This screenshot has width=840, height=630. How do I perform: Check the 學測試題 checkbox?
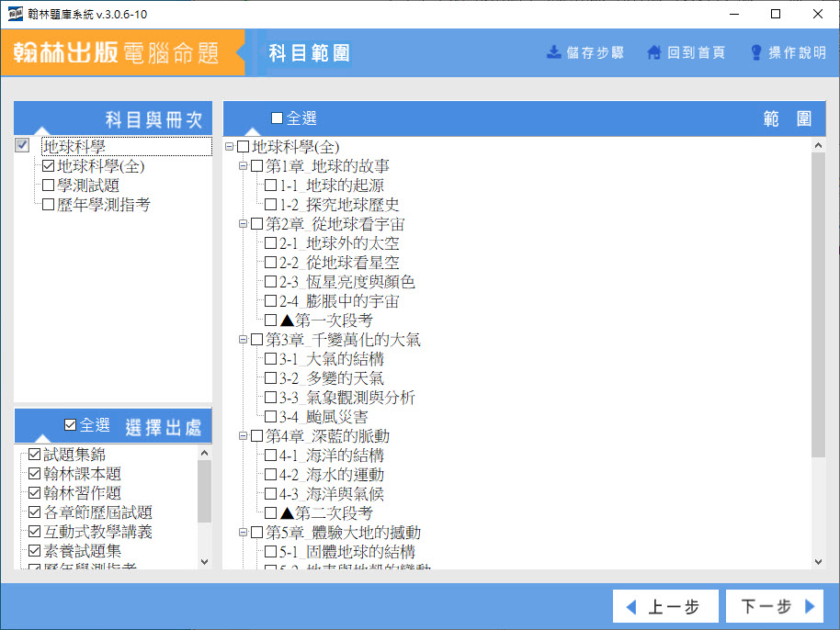49,186
